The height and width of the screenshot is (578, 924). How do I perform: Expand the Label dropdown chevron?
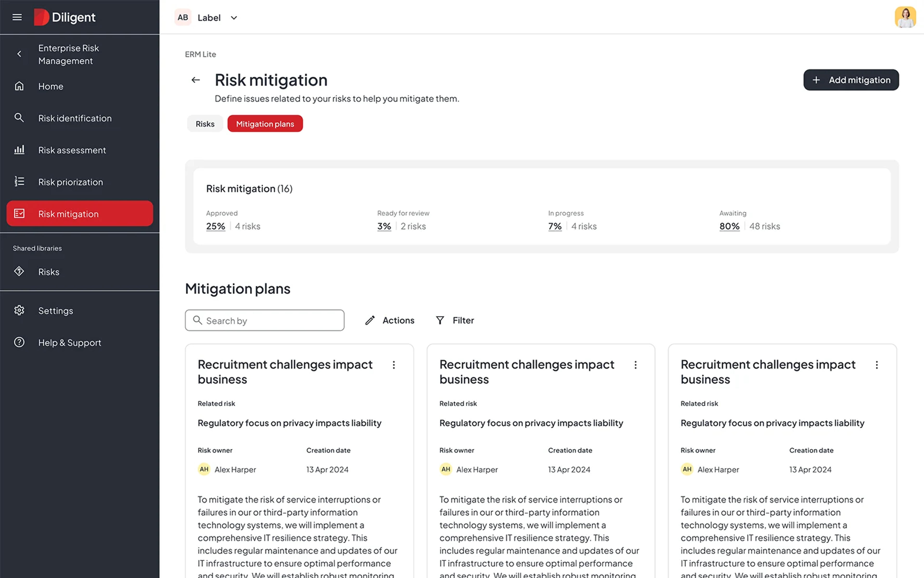click(234, 18)
